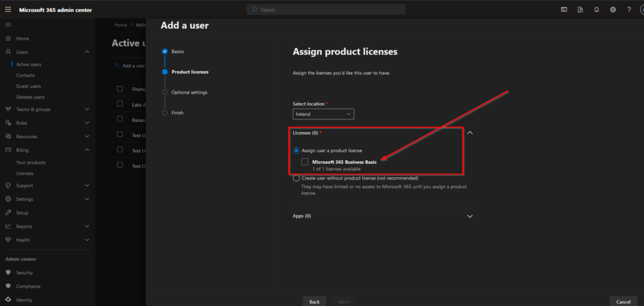Click the Home breadcrumb link
Image resolution: width=644 pixels, height=306 pixels.
pos(121,25)
